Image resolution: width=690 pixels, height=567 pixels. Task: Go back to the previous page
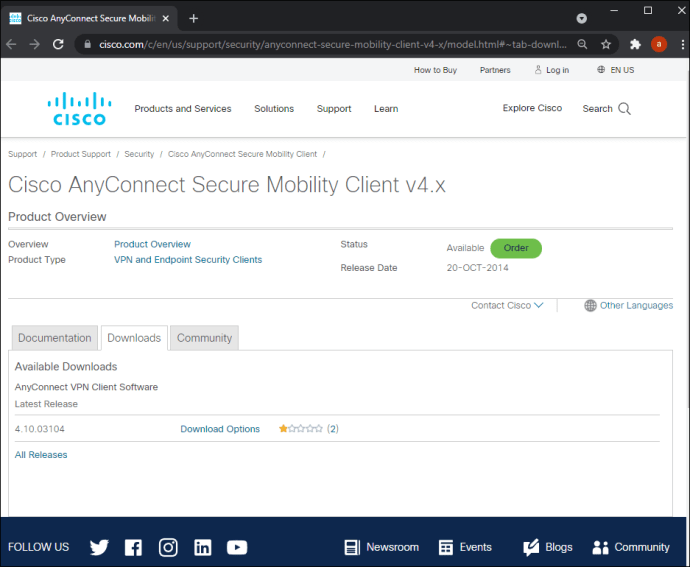pyautogui.click(x=11, y=44)
